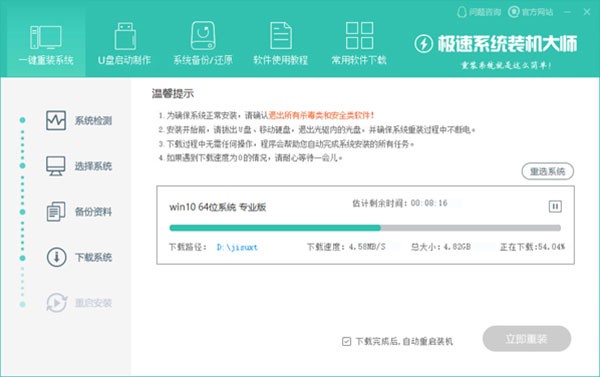
Task: Click the 估计剩余时间 00:08:16 text
Action: tap(400, 203)
